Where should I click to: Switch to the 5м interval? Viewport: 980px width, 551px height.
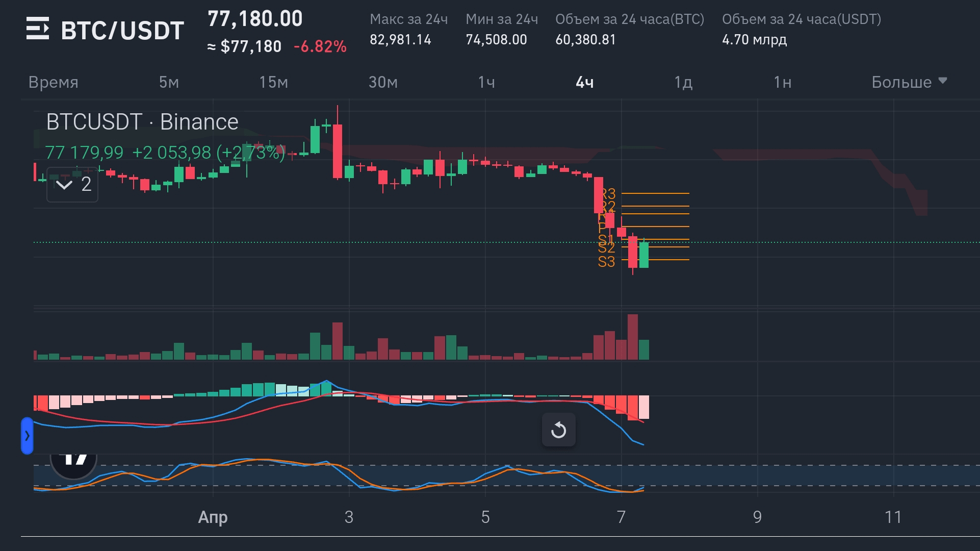[x=169, y=82]
